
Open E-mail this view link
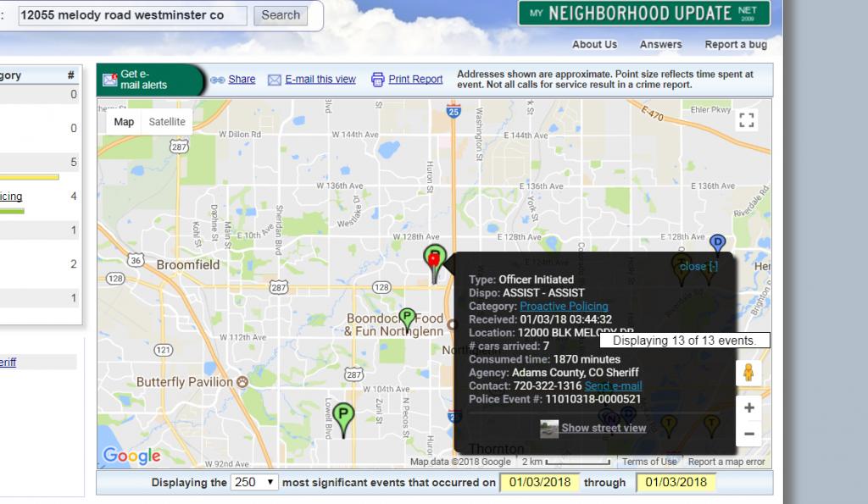coord(320,79)
